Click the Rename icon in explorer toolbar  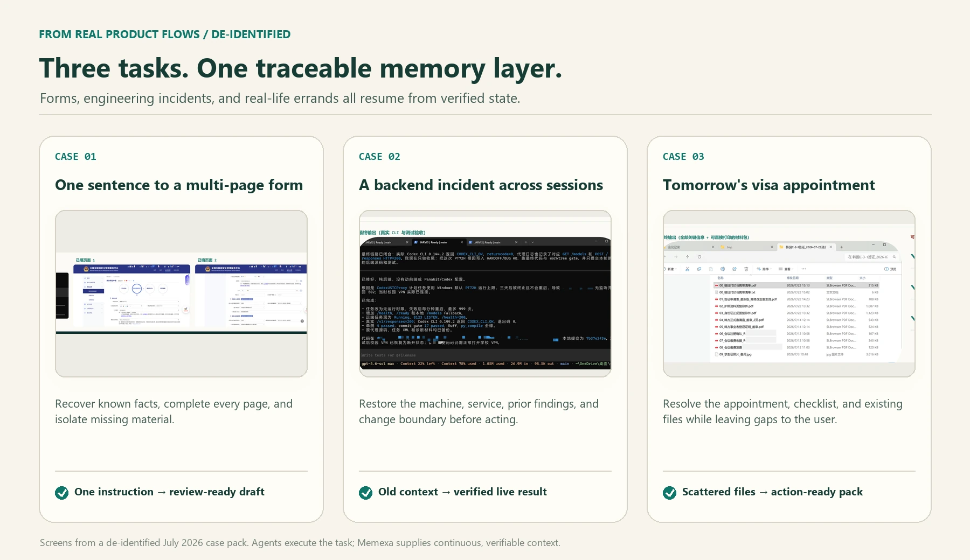tap(723, 269)
